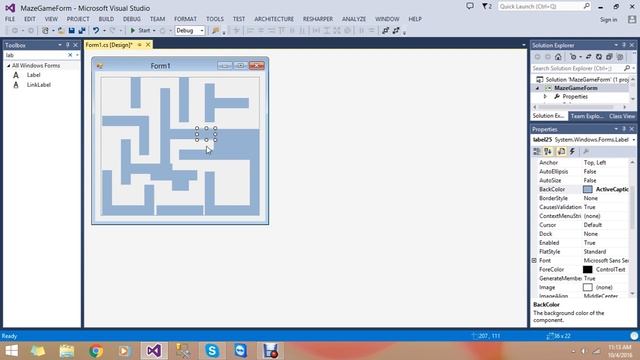Image resolution: width=640 pixels, height=360 pixels.
Task: Open File Explorer from the taskbar
Action: coord(67,351)
